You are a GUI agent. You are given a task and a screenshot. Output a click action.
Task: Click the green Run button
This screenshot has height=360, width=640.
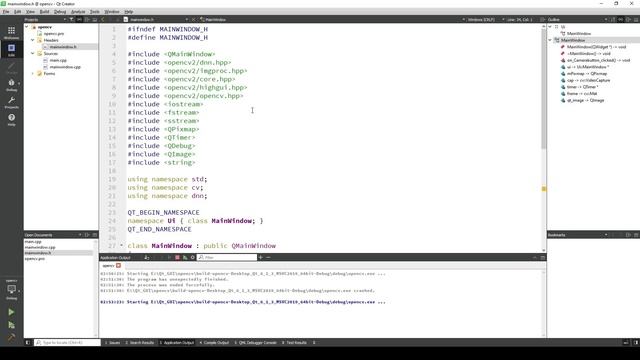(x=11, y=312)
